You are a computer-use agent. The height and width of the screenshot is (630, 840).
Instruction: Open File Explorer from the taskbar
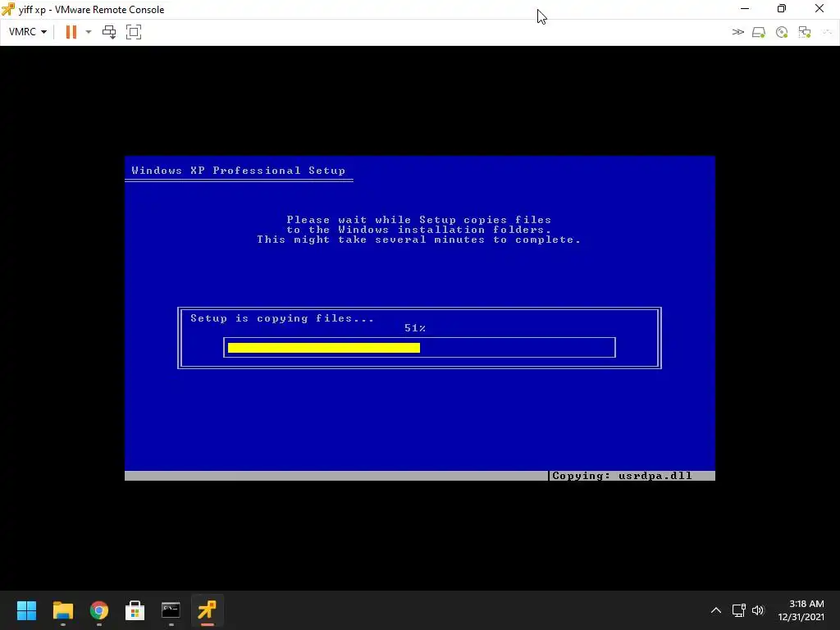(62, 610)
